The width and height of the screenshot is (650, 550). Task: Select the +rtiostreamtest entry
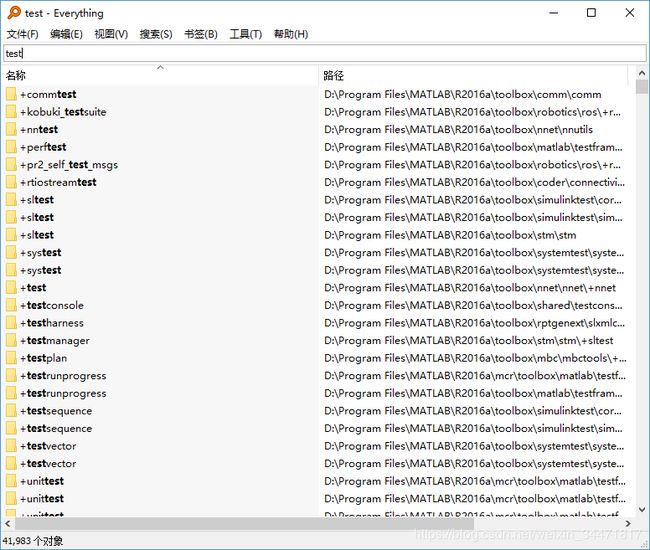point(58,182)
